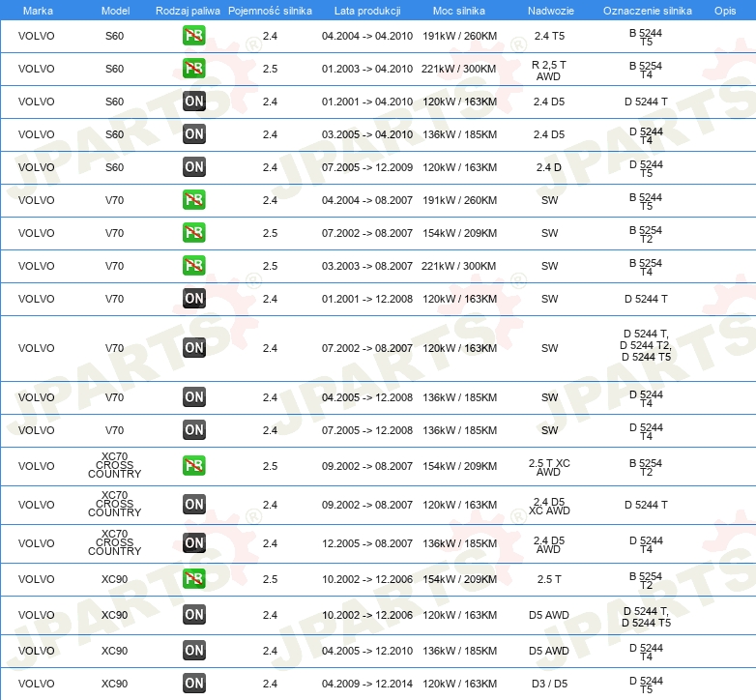756x700 pixels.
Task: Click VOLVO in the S60 2.4 T5 row
Action: click(36, 36)
